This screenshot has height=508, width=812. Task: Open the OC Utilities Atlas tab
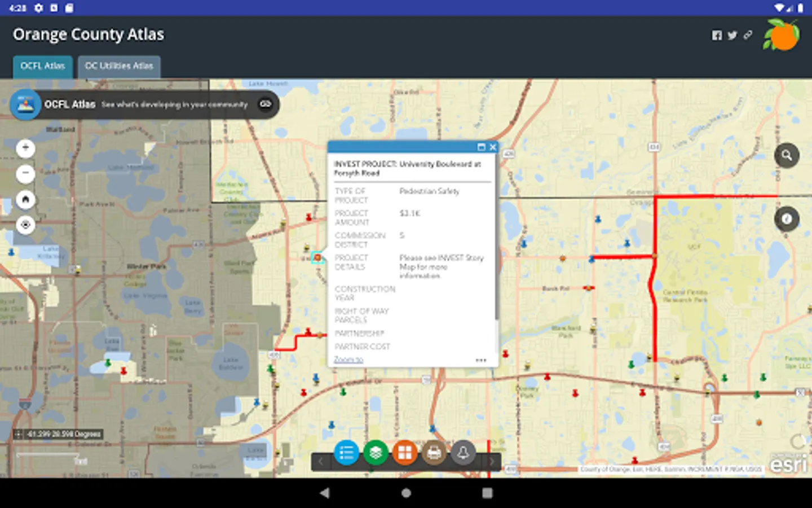119,66
